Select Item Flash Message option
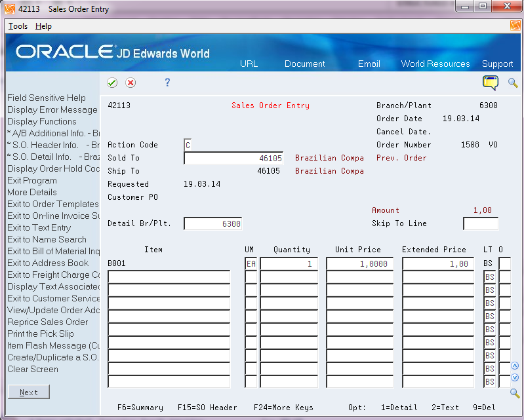The width and height of the screenshot is (524, 420). 53,345
